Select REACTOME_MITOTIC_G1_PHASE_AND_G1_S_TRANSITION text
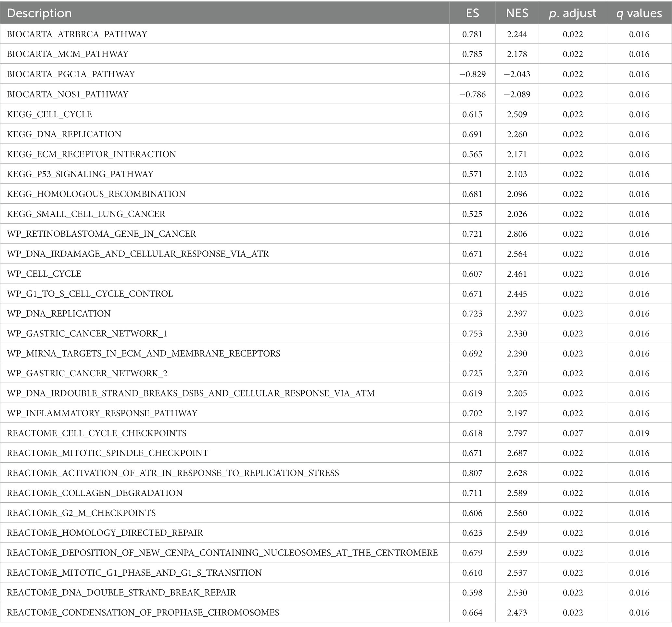Image resolution: width=672 pixels, height=627 pixels. click(134, 573)
